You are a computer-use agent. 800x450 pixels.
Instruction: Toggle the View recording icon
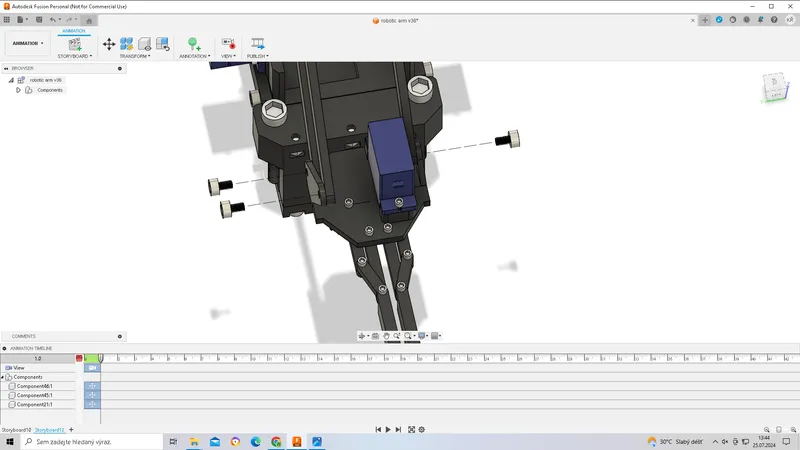[228, 44]
